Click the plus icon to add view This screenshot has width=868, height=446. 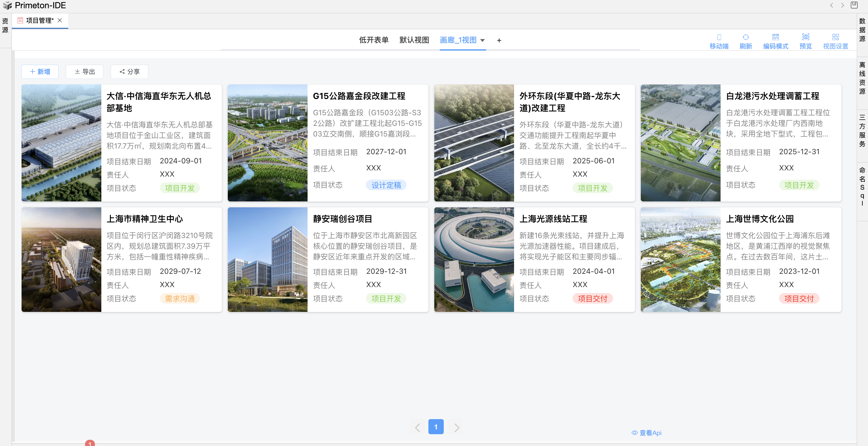(499, 40)
